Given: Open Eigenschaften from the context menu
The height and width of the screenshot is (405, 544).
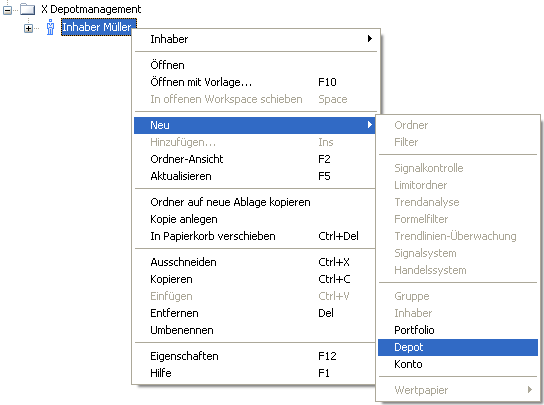Looking at the screenshot, I should coord(255,356).
